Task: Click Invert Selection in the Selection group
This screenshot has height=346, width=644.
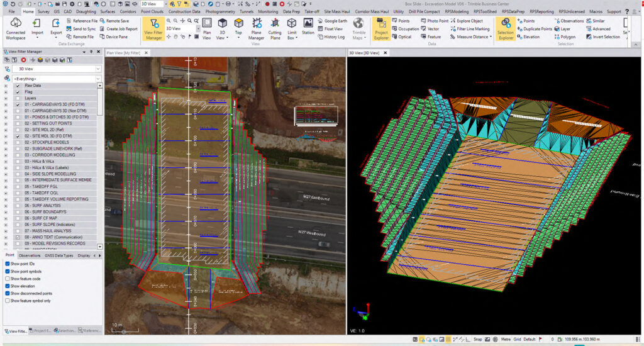Action: click(605, 37)
